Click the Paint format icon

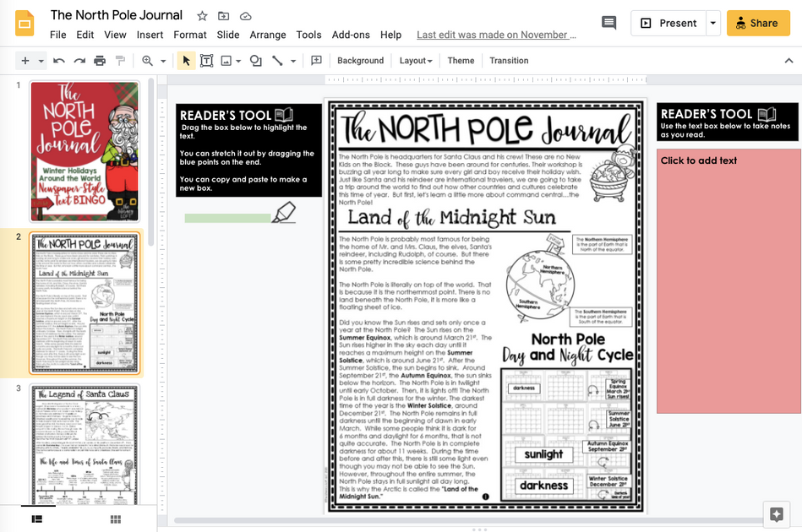(x=121, y=60)
